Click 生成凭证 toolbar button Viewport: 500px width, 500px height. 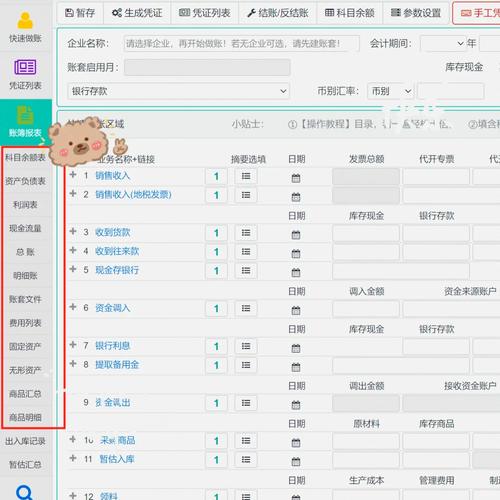(137, 13)
